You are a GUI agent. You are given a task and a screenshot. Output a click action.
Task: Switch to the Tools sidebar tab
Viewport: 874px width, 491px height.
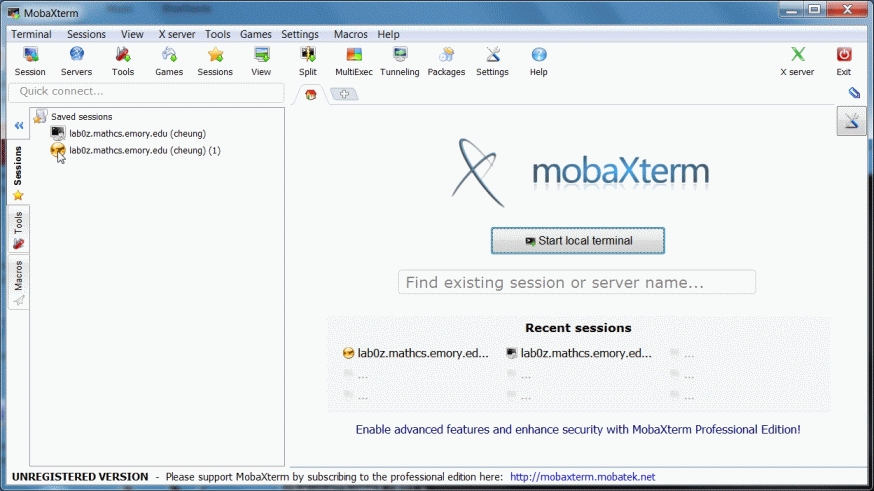pyautogui.click(x=18, y=230)
